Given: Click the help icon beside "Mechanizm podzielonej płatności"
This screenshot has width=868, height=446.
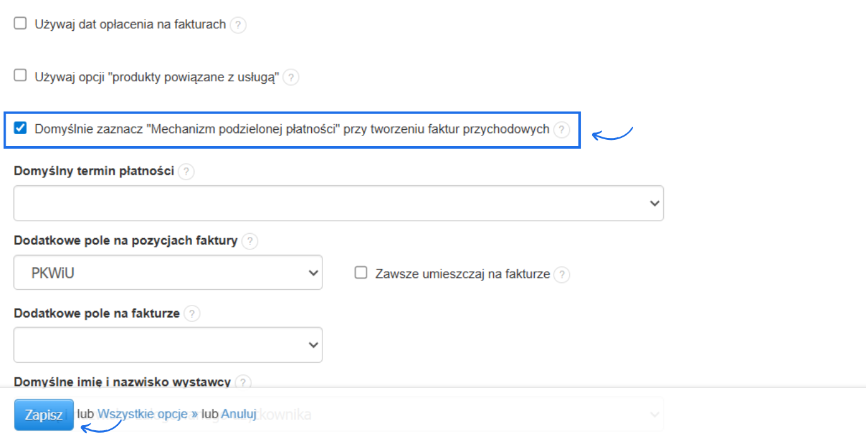Looking at the screenshot, I should [561, 130].
